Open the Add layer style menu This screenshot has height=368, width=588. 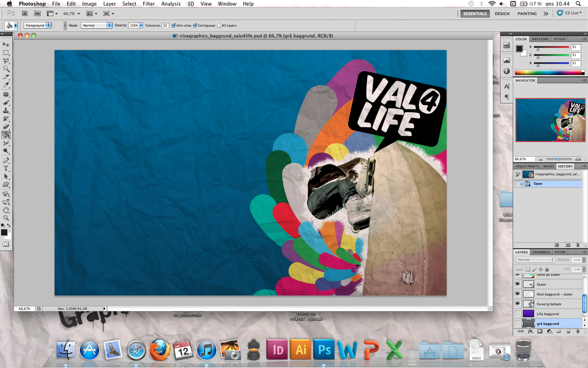pos(531,331)
